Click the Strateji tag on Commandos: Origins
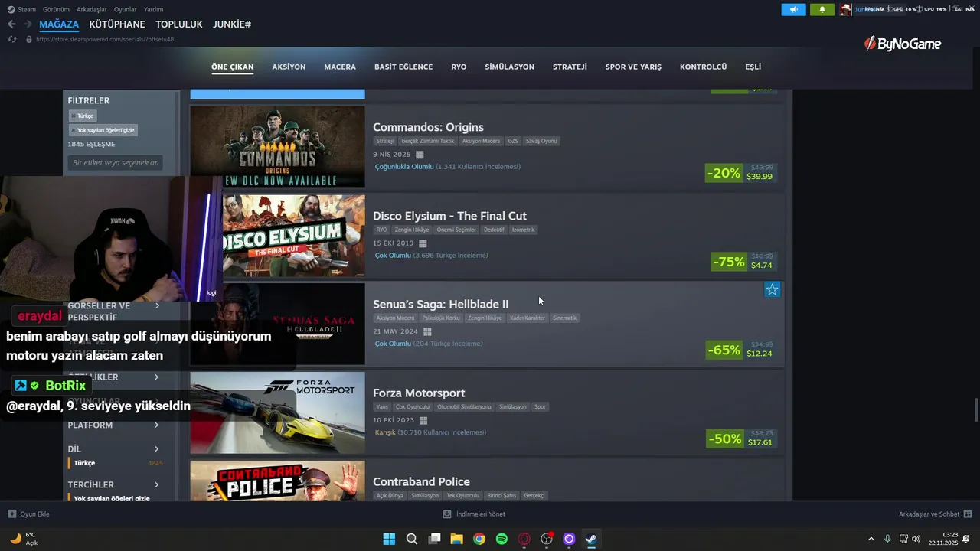Screen dimensions: 980x551 385,141
